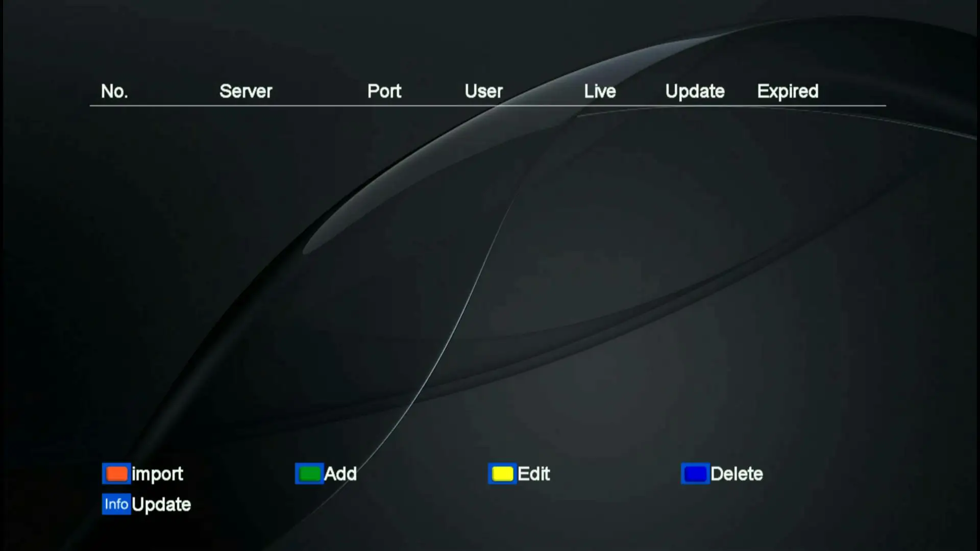Click the blue Info key icon
Viewport: 980px width, 551px height.
[116, 504]
